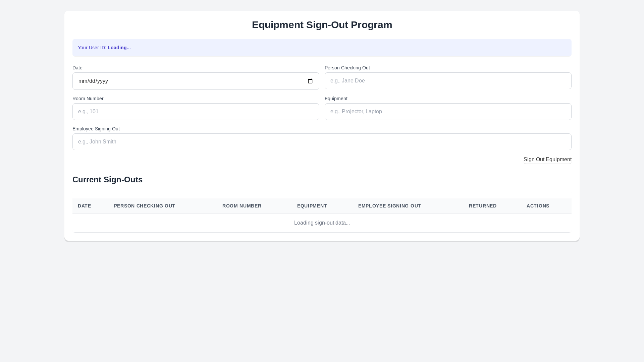Click the 'Your User ID: Loading...' banner text
644x362 pixels.
pyautogui.click(x=104, y=48)
